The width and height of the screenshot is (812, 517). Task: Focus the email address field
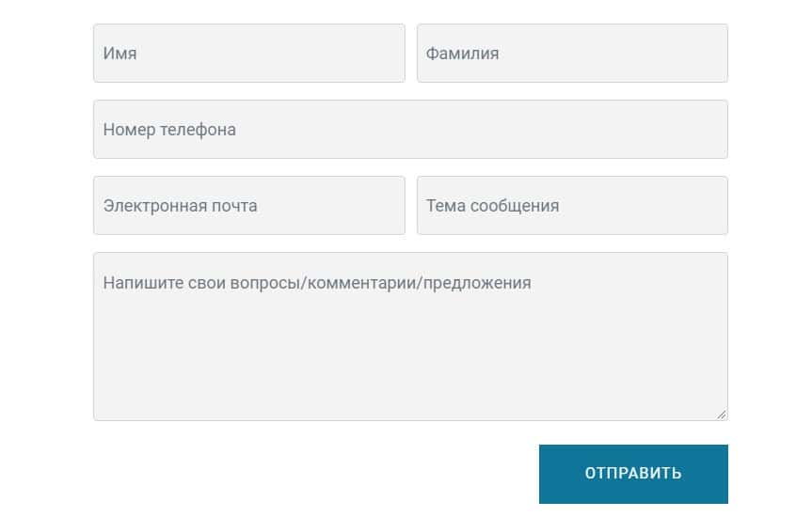point(248,206)
